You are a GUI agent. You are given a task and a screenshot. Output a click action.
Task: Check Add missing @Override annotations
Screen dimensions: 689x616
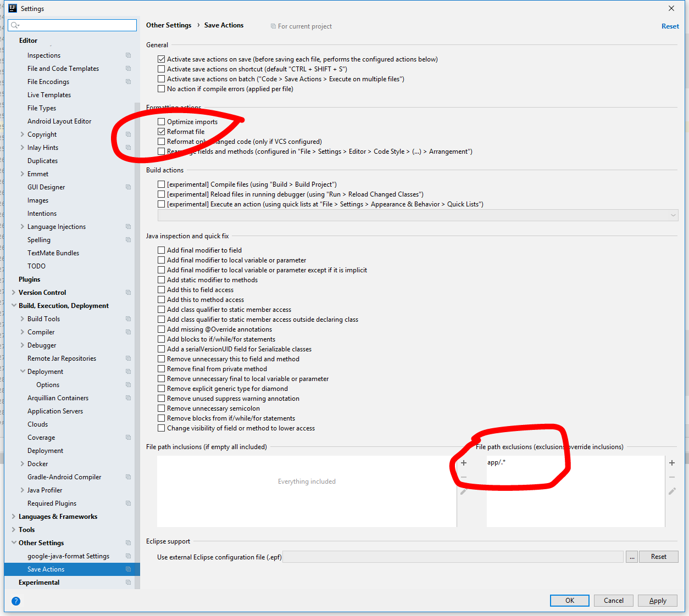162,329
